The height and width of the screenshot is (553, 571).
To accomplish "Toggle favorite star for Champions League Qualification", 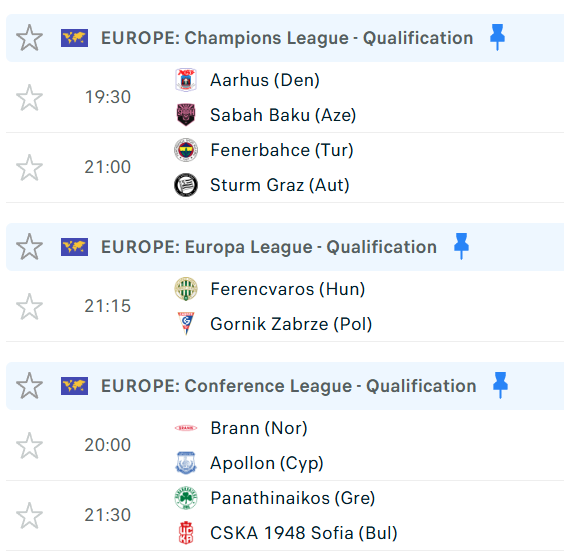I will tap(29, 37).
